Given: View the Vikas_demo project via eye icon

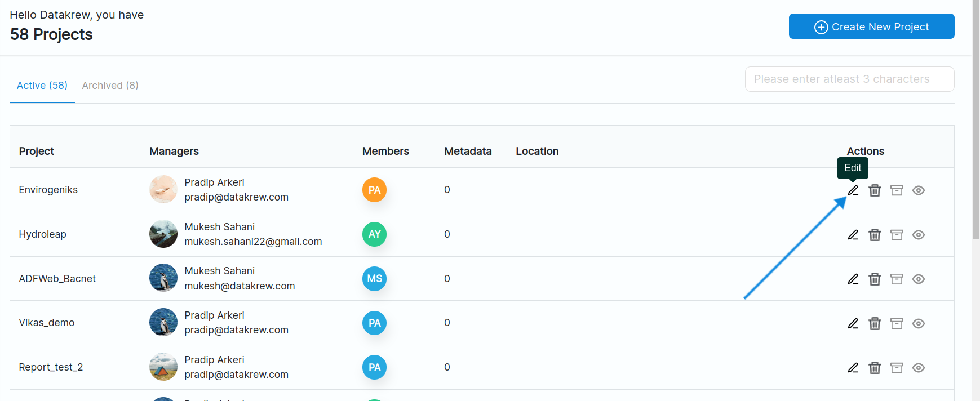Looking at the screenshot, I should 919,323.
